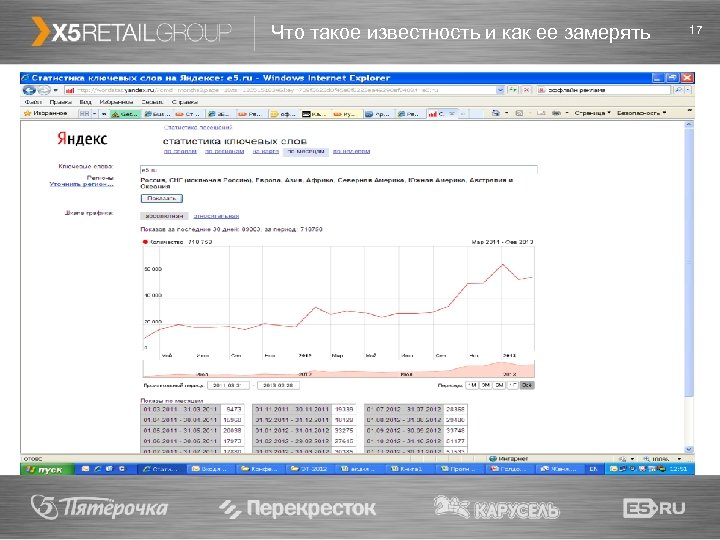Click the vertical scrollbar thumb
The width and height of the screenshot is (720, 540).
(x=688, y=262)
